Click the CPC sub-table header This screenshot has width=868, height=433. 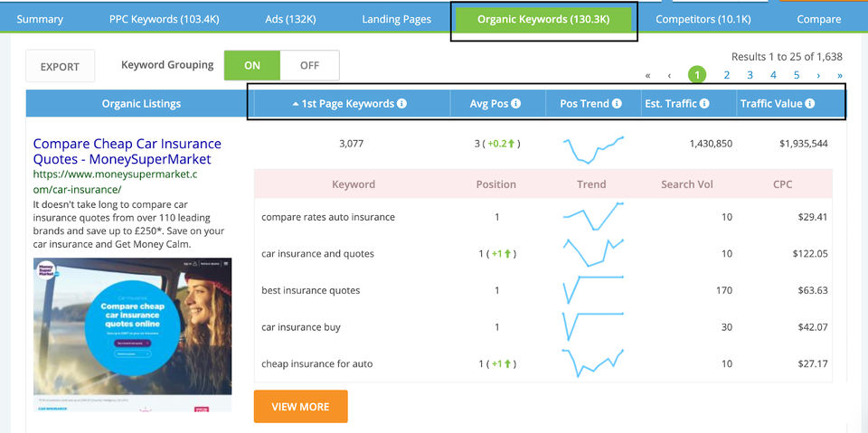pos(782,184)
